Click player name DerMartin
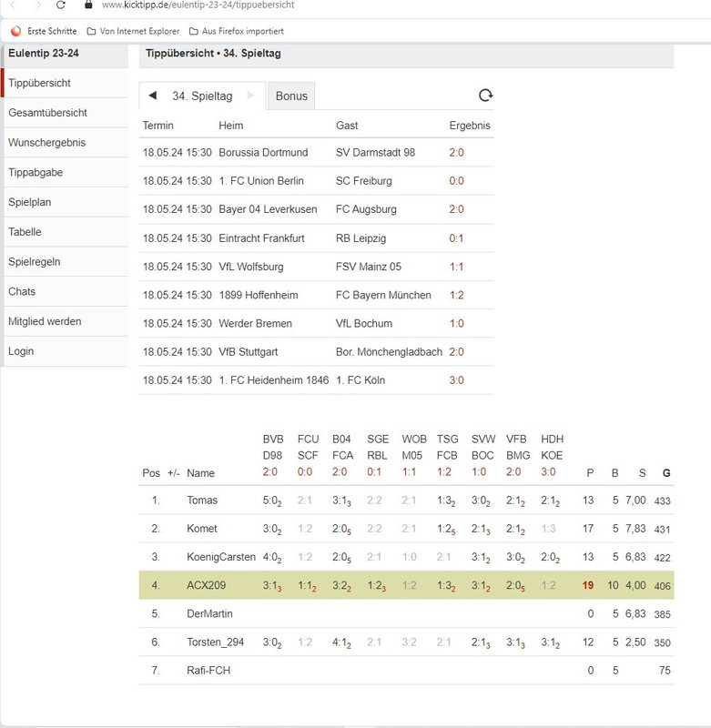711x728 pixels. click(x=209, y=613)
